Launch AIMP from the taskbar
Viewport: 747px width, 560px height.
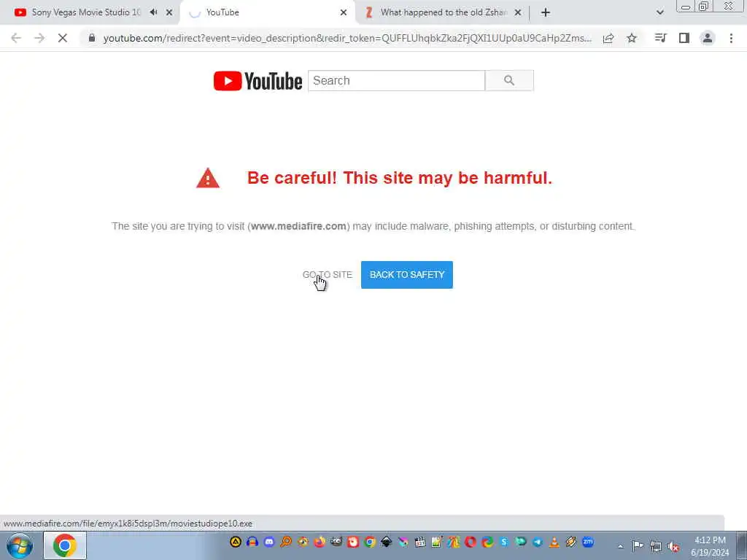click(236, 542)
